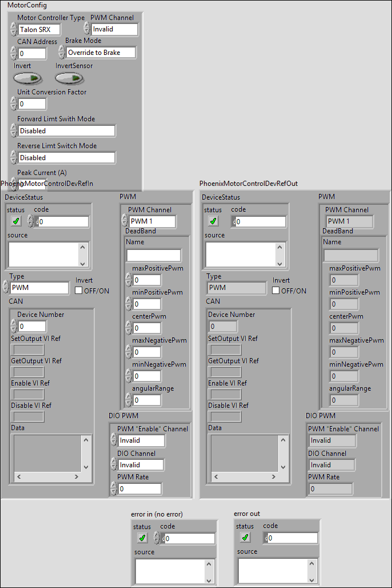
Task: Click the SetOutput VI Ref box in DevRefIn
Action: coord(29,350)
